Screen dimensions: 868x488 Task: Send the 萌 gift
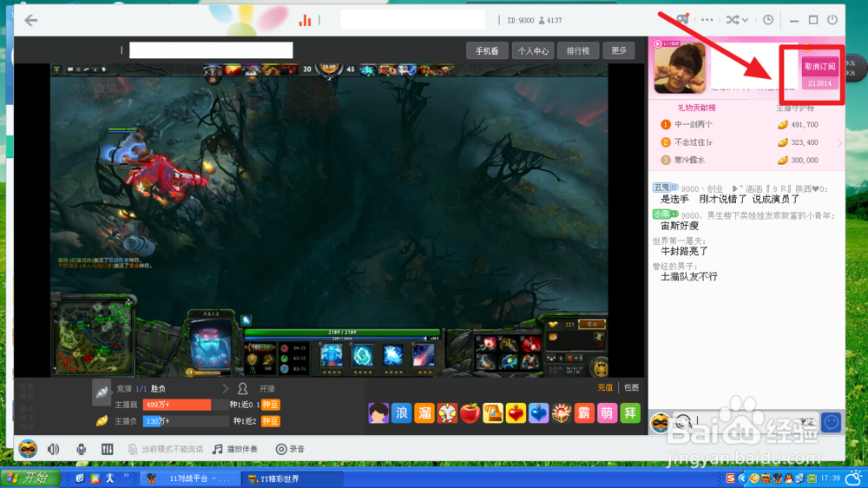(x=607, y=413)
